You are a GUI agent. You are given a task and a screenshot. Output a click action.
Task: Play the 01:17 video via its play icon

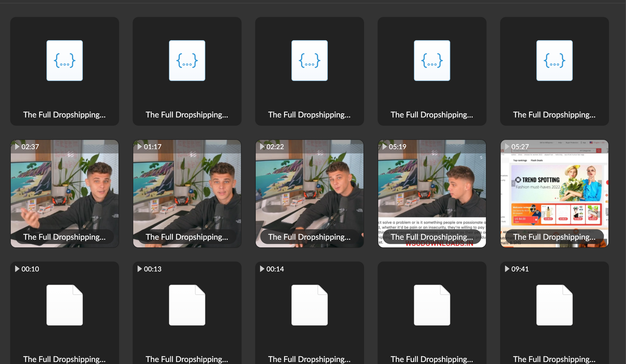pyautogui.click(x=140, y=146)
